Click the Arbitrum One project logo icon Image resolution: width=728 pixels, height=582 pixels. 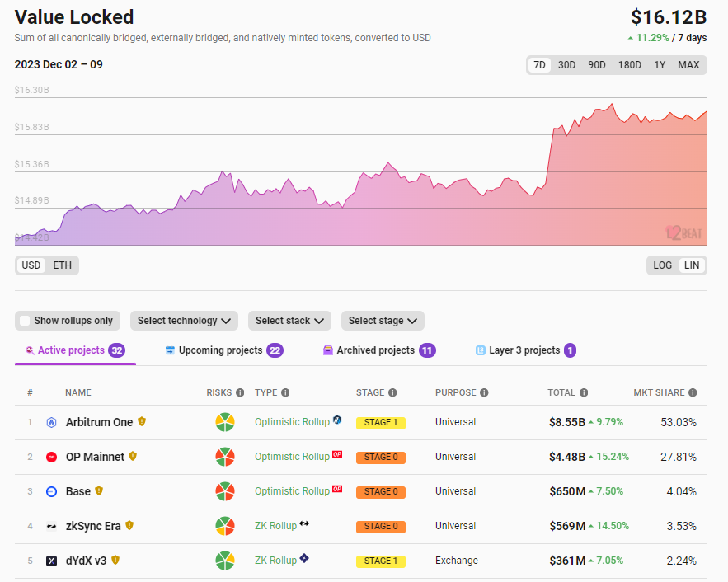coord(51,422)
